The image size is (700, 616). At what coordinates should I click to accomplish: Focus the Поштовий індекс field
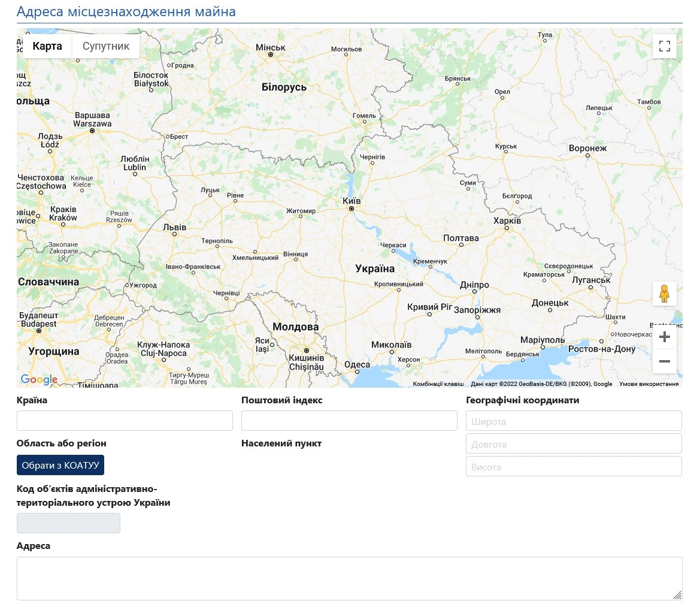(349, 421)
